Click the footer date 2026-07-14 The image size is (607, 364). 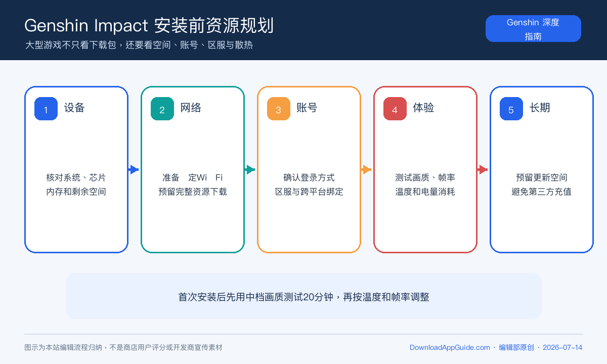point(562,347)
